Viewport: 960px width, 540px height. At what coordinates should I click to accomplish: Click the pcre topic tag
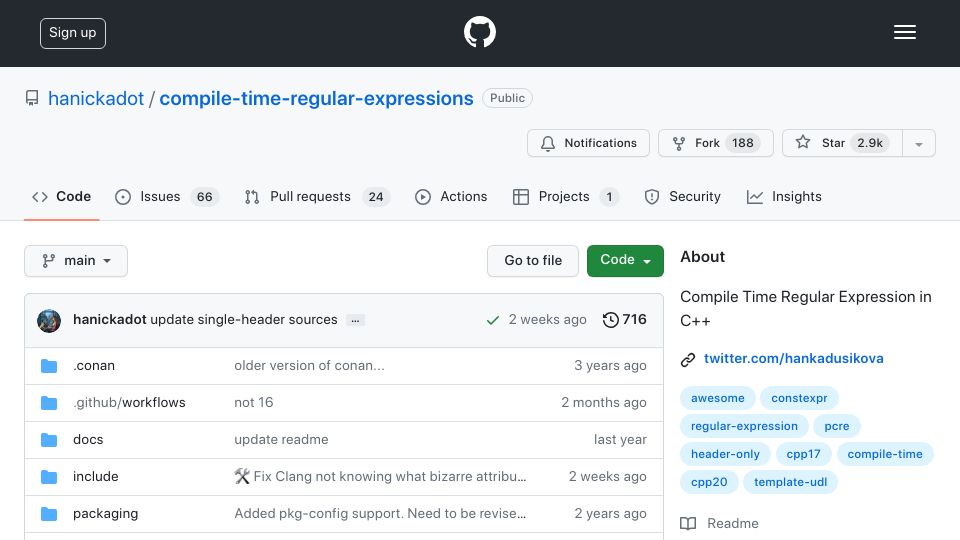pos(836,426)
